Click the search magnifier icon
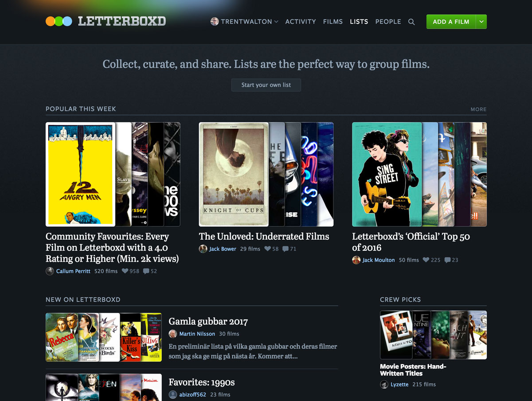This screenshot has height=401, width=532. point(411,22)
